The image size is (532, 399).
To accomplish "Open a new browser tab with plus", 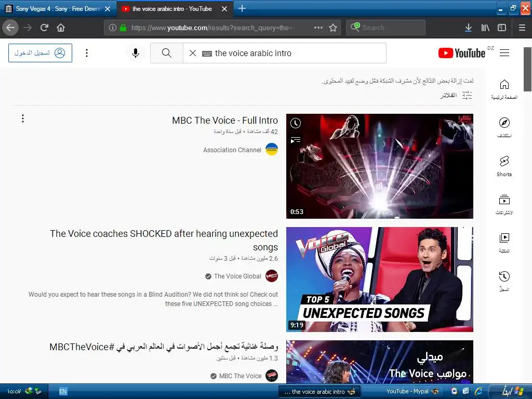I will [242, 8].
